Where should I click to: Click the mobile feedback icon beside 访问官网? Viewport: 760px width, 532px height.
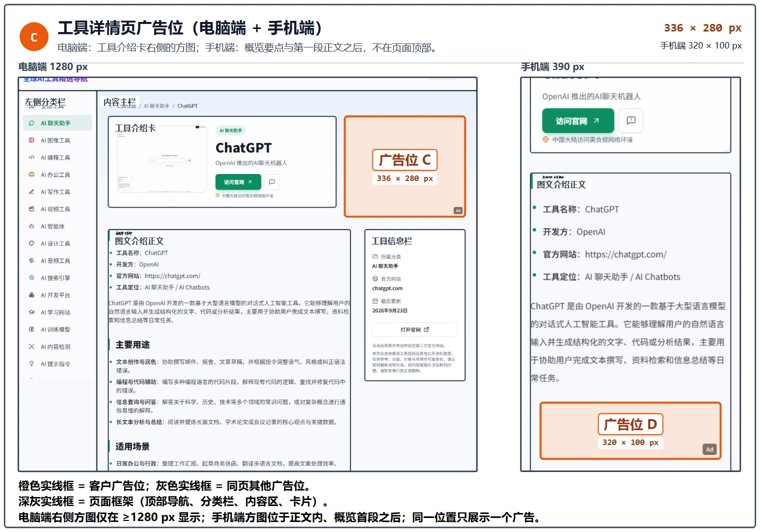[x=631, y=120]
